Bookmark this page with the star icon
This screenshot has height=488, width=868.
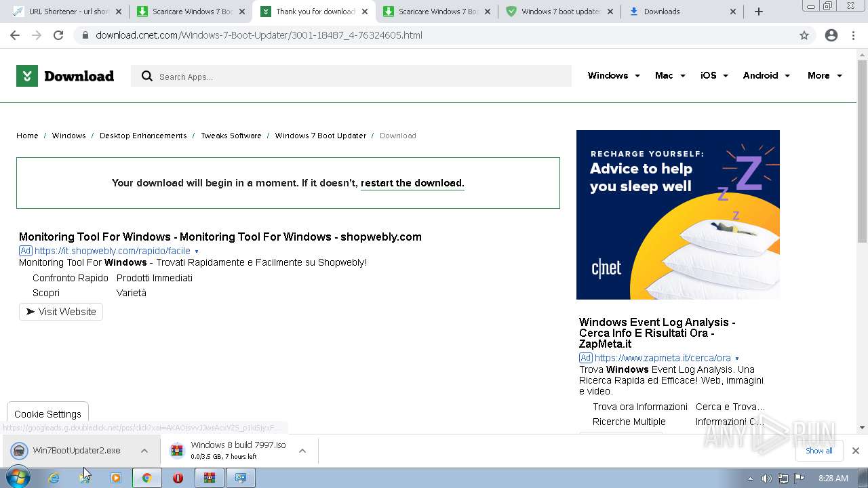(x=804, y=35)
